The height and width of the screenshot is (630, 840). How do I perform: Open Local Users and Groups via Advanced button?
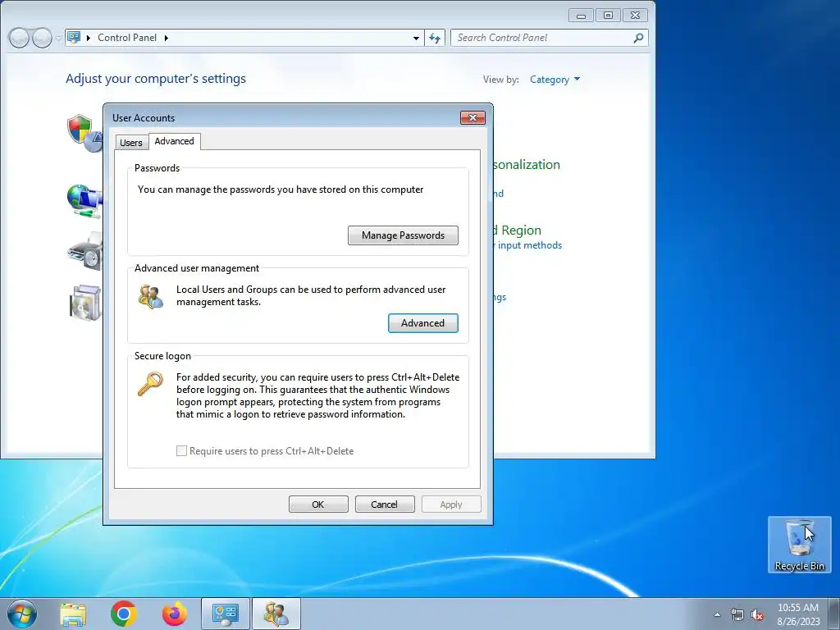pos(422,323)
